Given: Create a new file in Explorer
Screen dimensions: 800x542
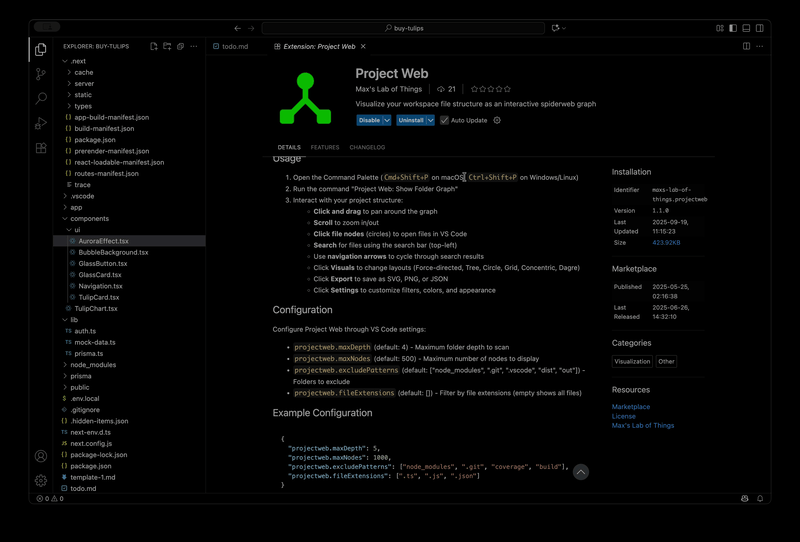Looking at the screenshot, I should (154, 46).
